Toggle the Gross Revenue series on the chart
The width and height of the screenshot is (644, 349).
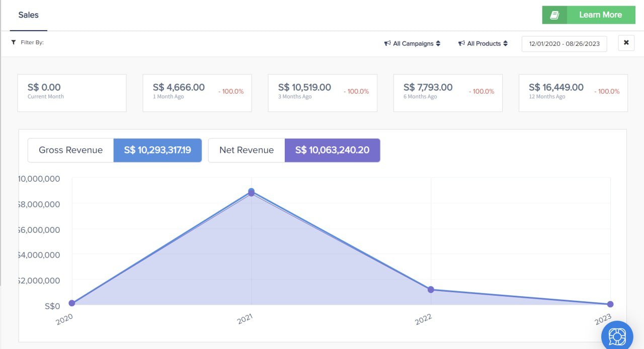70,150
